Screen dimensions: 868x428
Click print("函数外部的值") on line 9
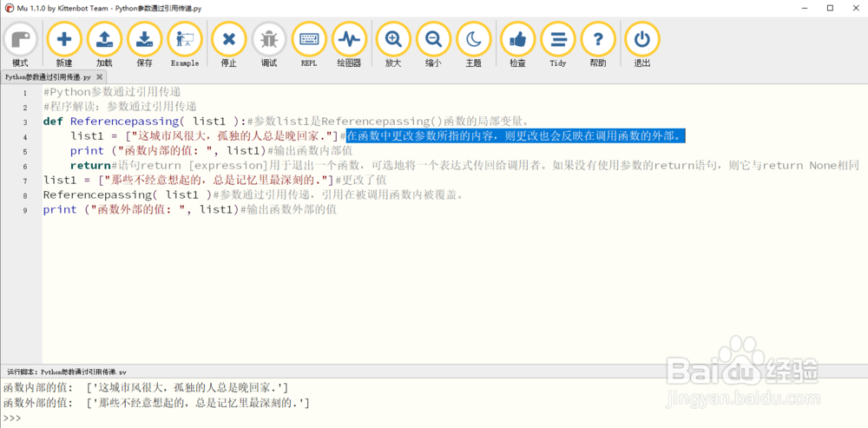(x=141, y=210)
